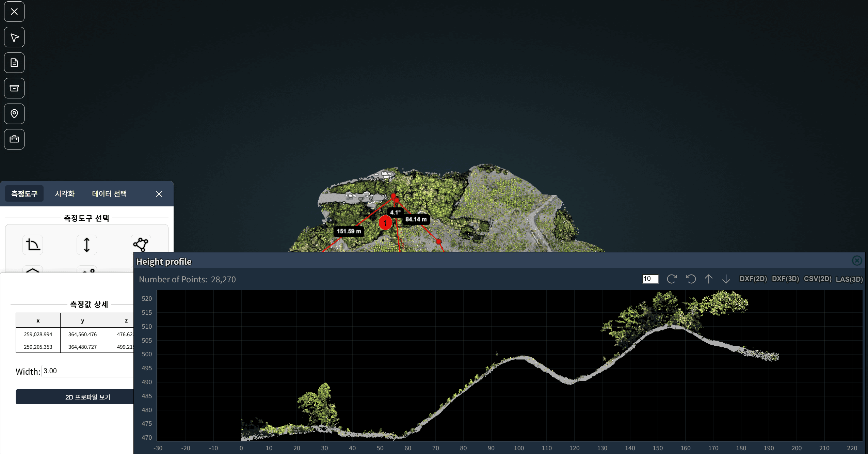Image resolution: width=868 pixels, height=454 pixels.
Task: Export the profile as CSV(2D)
Action: [817, 279]
